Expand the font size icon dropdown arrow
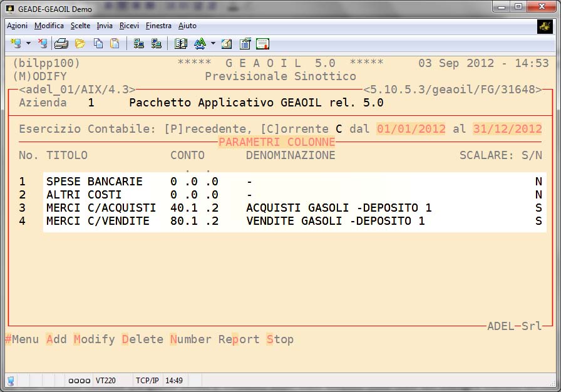The image size is (561, 392). 213,44
